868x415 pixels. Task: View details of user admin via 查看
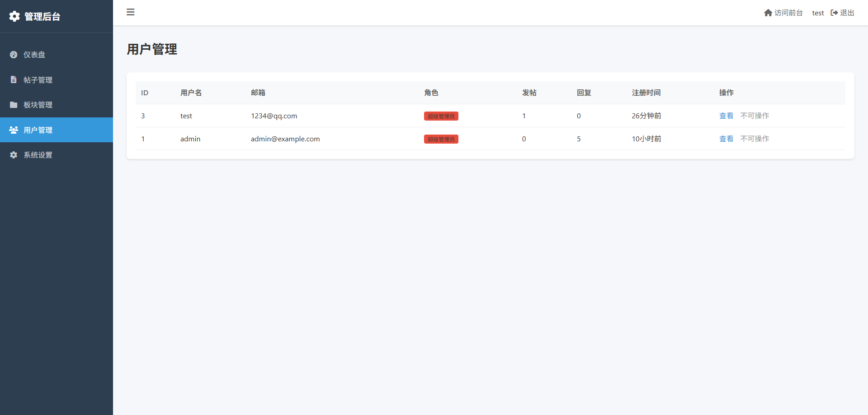[x=726, y=139]
